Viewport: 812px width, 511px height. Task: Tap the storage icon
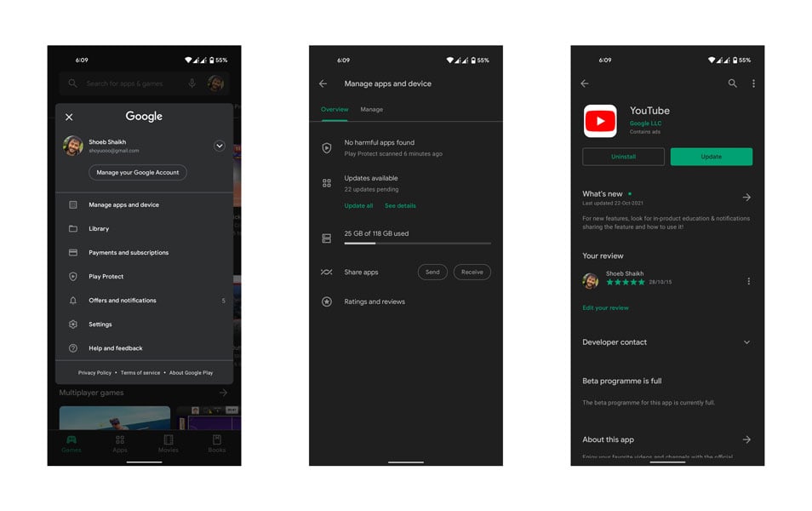pyautogui.click(x=327, y=238)
